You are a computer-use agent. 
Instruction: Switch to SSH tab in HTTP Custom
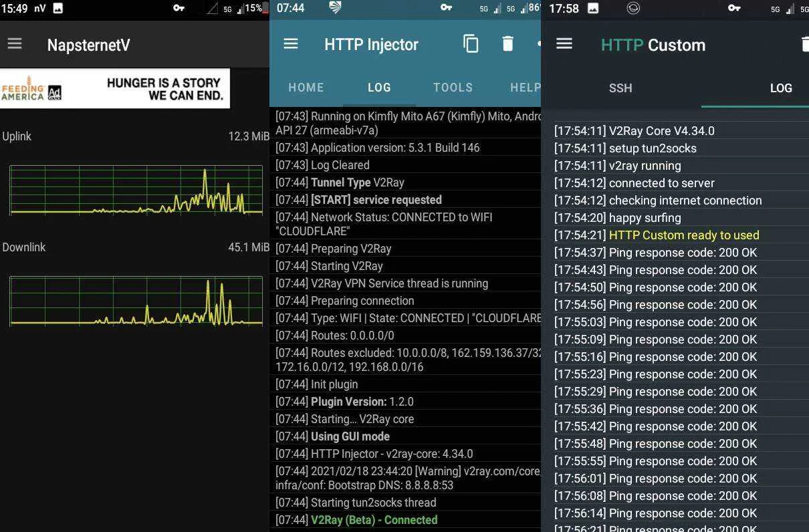click(x=620, y=88)
